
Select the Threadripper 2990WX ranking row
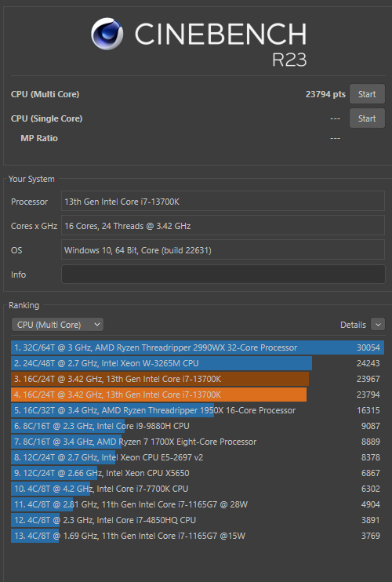(198, 347)
